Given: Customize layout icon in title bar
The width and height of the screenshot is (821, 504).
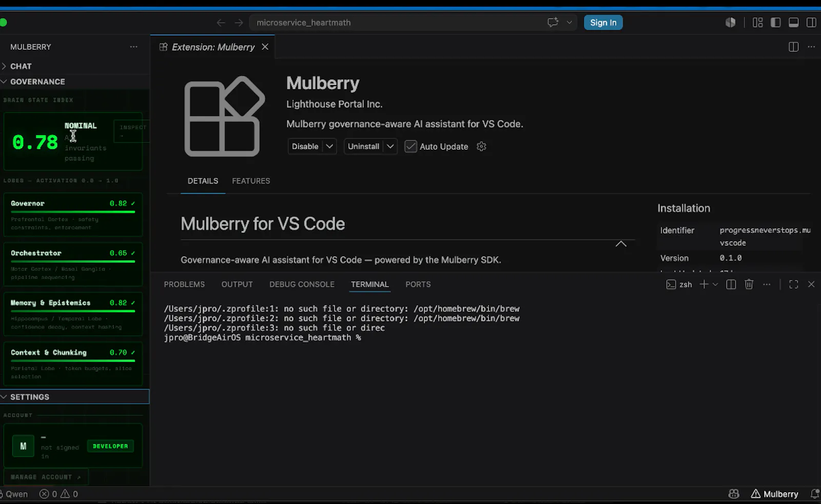Looking at the screenshot, I should pyautogui.click(x=757, y=22).
